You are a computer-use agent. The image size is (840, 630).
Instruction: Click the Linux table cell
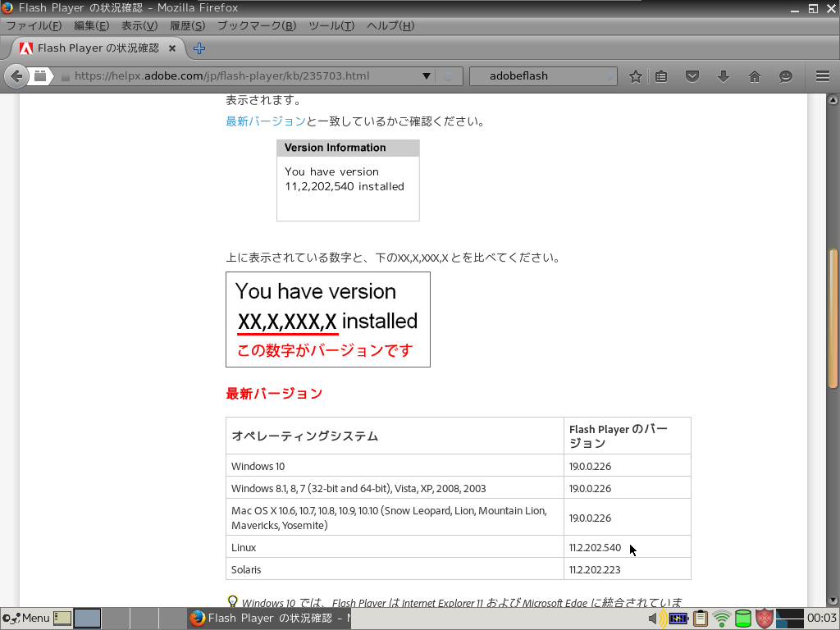[x=395, y=547]
